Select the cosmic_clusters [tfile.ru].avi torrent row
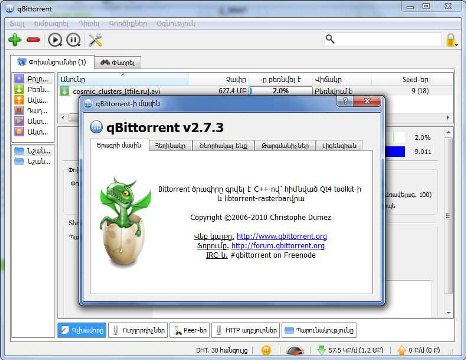Screen dimensions: 466x360 click(x=255, y=91)
